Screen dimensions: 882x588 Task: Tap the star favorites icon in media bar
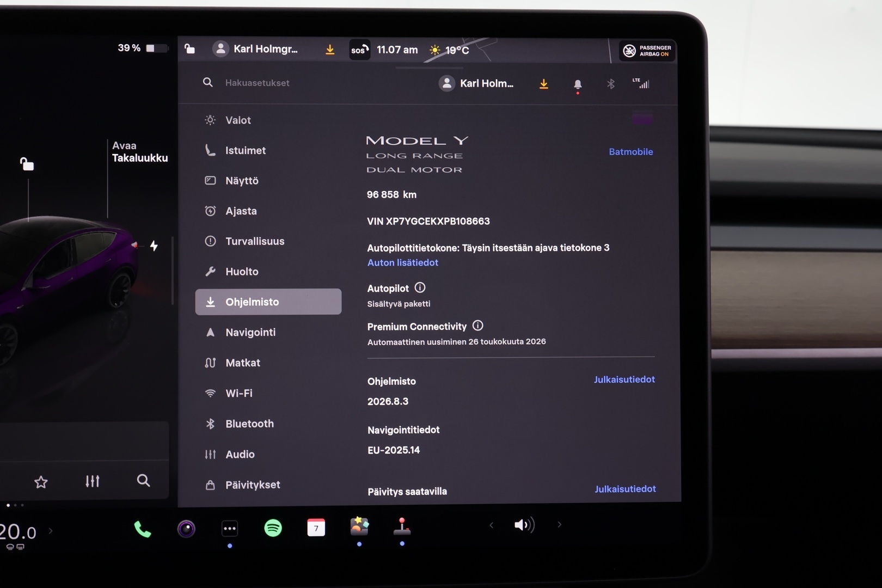click(x=41, y=482)
